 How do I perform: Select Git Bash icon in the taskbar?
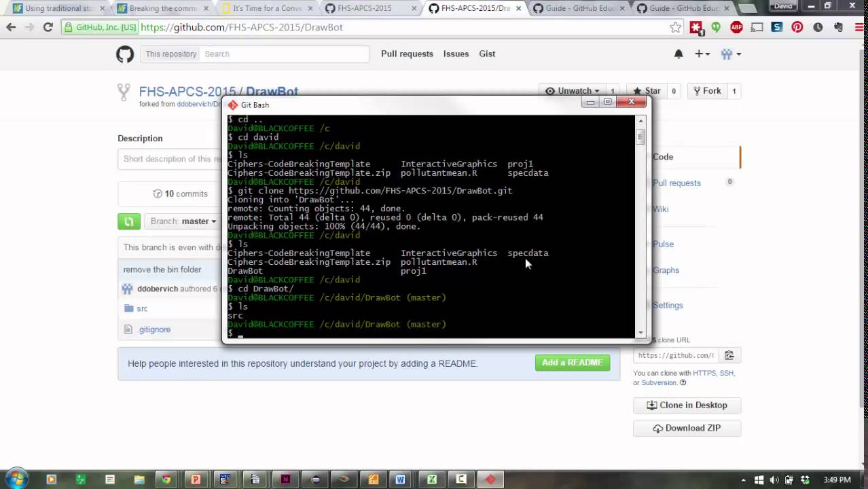[x=490, y=479]
